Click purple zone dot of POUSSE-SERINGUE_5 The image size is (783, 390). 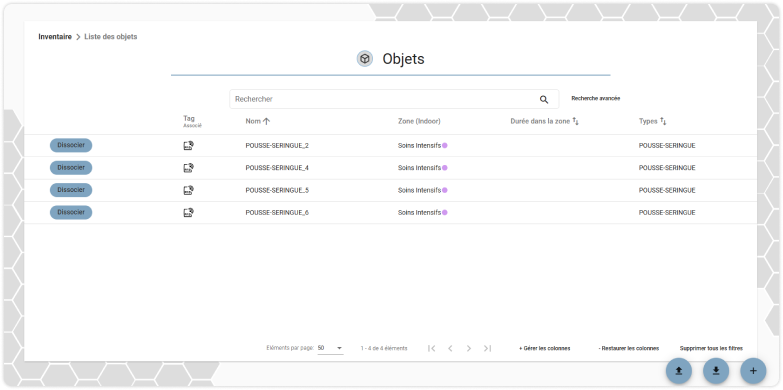point(444,190)
